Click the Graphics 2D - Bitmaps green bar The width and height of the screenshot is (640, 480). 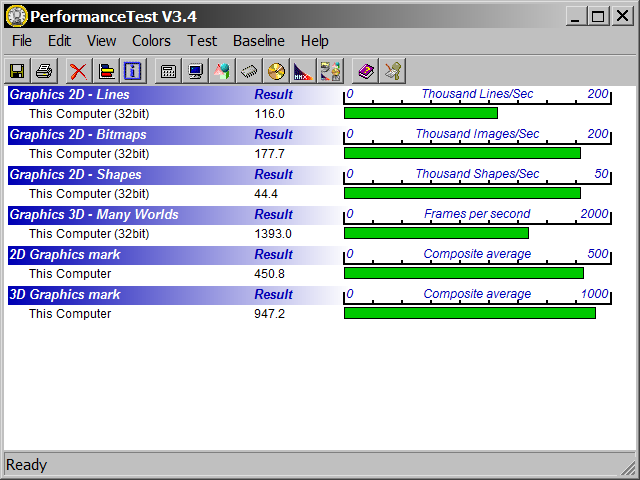click(x=462, y=153)
